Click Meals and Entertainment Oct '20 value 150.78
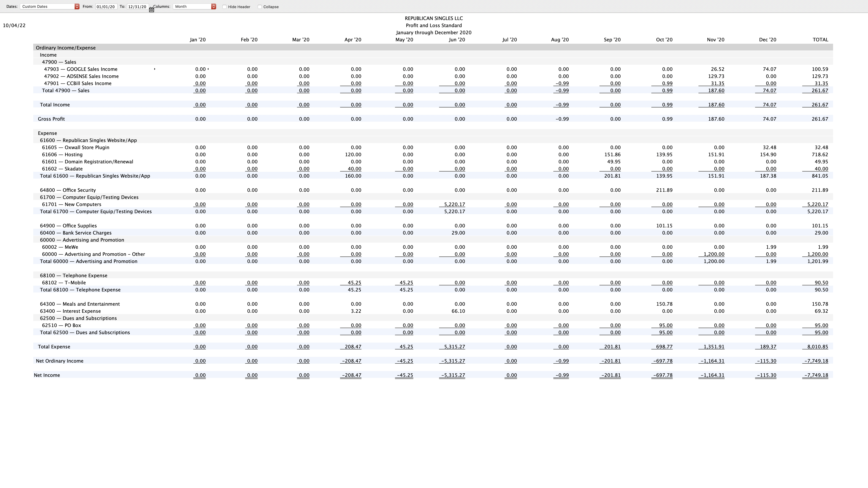Viewport: 868px width, 488px height. click(664, 304)
